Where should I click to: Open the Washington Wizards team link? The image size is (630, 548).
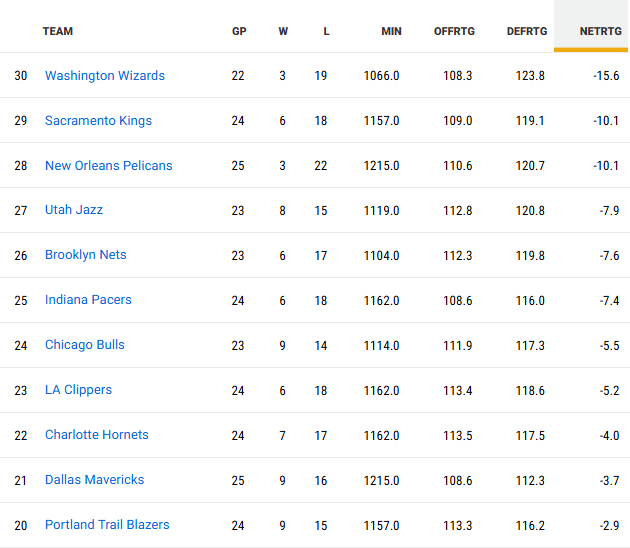105,76
